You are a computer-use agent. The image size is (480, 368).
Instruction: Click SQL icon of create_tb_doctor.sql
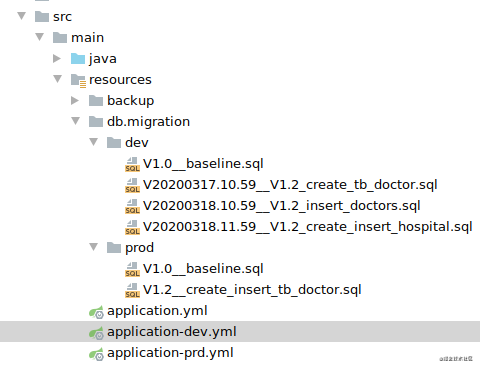pyautogui.click(x=132, y=185)
